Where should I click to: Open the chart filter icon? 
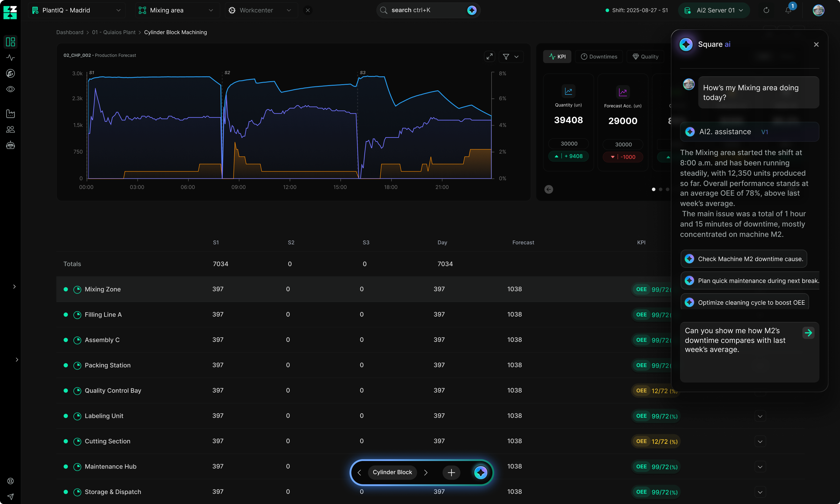[506, 56]
